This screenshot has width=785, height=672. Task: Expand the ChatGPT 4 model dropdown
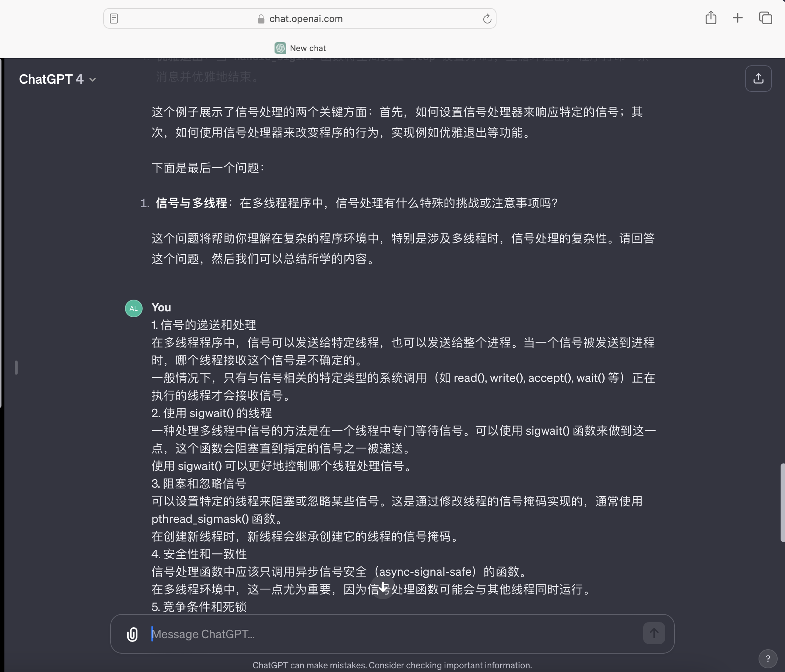click(58, 79)
